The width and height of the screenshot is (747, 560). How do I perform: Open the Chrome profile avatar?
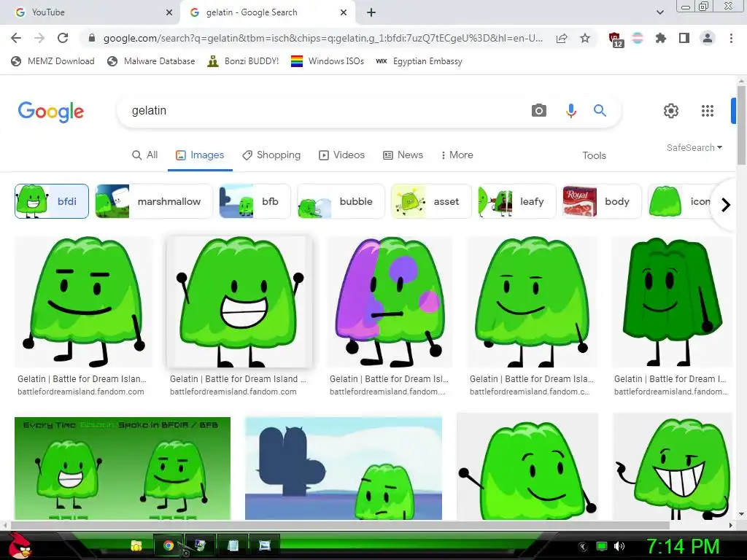(x=708, y=38)
